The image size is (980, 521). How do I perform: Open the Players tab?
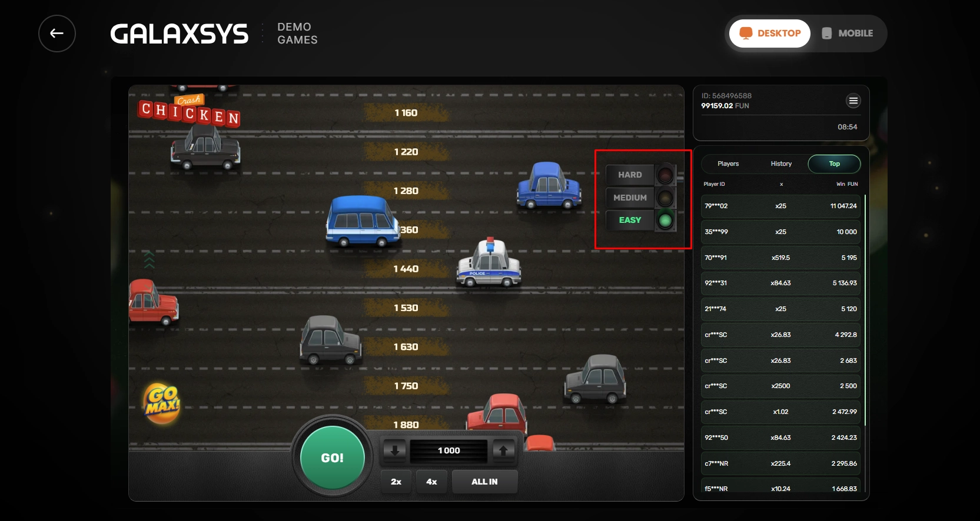(x=728, y=164)
